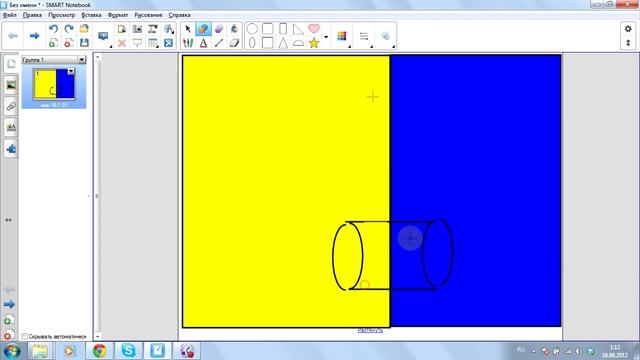Screen dimensions: 640x360
Task: Select the highlighted Fill tool
Action: [x=203, y=29]
